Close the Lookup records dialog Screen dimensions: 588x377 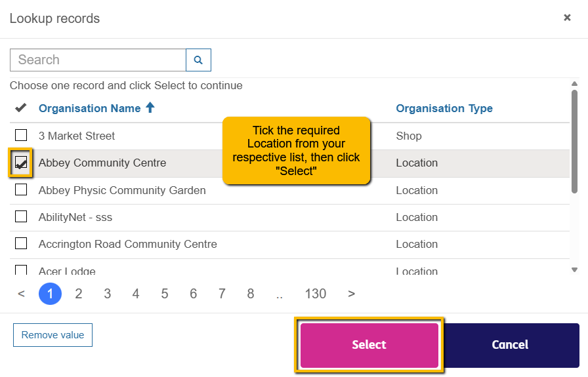pyautogui.click(x=567, y=18)
